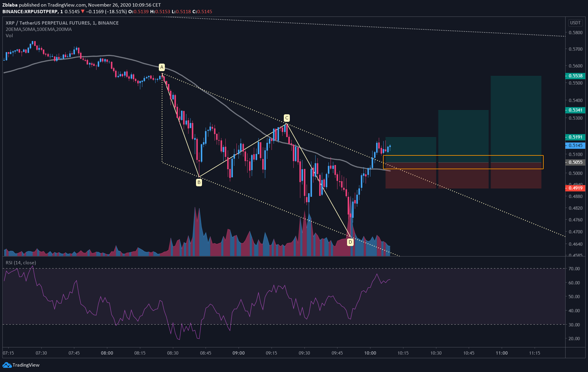The height and width of the screenshot is (372, 588).
Task: Select the ABCD pattern point C label
Action: [x=287, y=118]
